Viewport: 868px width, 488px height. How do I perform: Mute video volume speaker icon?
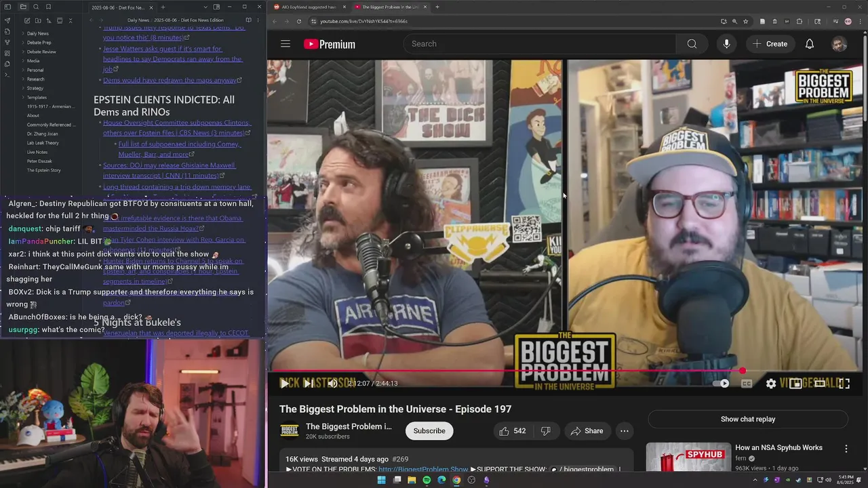(x=332, y=384)
